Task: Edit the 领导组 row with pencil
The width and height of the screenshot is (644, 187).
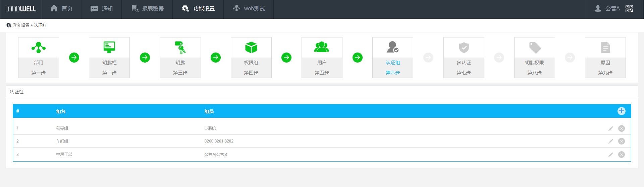Action: click(610, 128)
